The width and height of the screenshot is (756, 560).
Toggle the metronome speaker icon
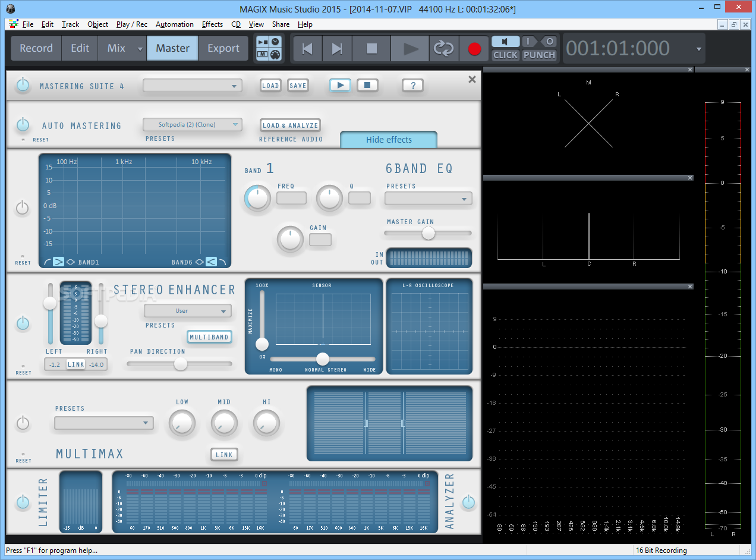[505, 42]
